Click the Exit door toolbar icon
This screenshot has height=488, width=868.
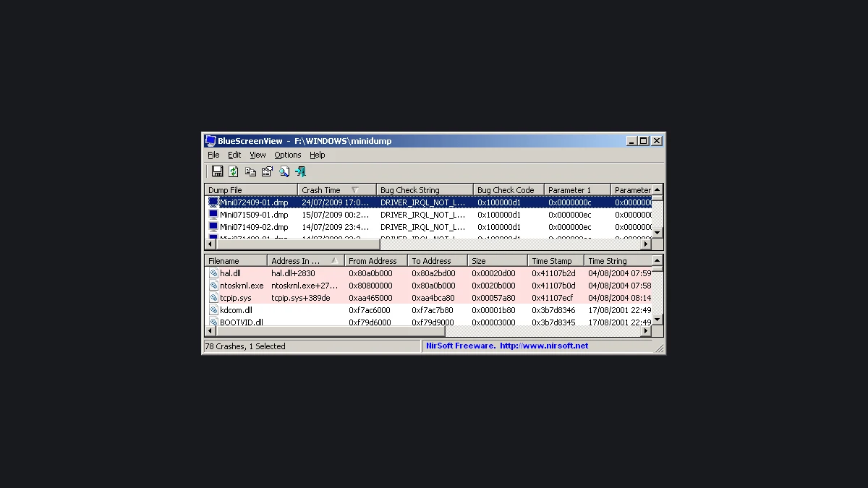tap(300, 171)
